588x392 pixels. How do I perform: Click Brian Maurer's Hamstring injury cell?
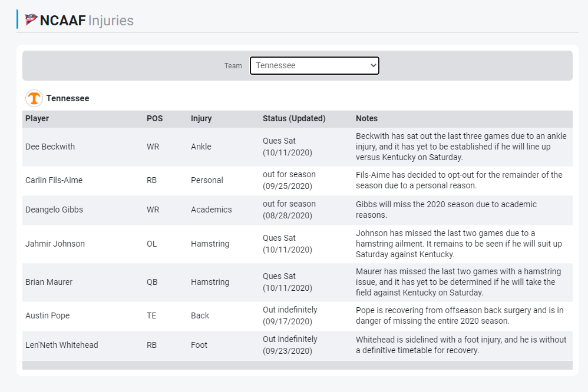pos(210,282)
